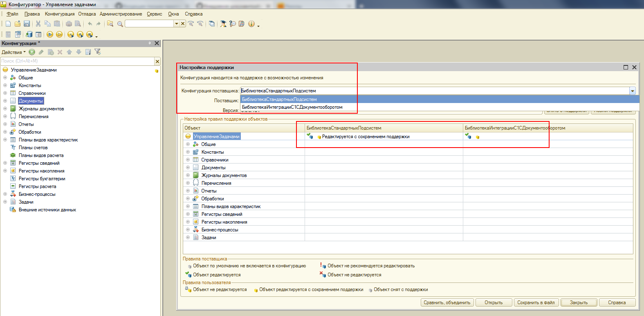Click the Сравнить, объединить button
This screenshot has height=316, width=644.
pyautogui.click(x=447, y=303)
